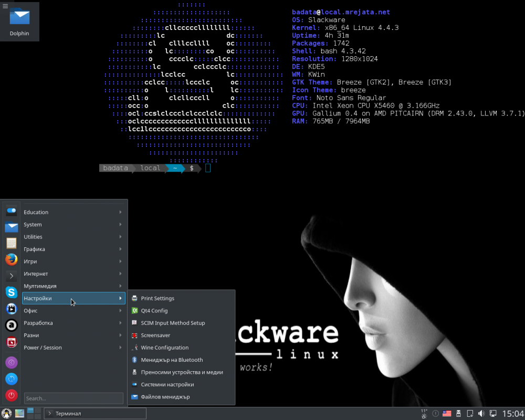Expand the Utilities category
The width and height of the screenshot is (525, 420).
pos(73,237)
